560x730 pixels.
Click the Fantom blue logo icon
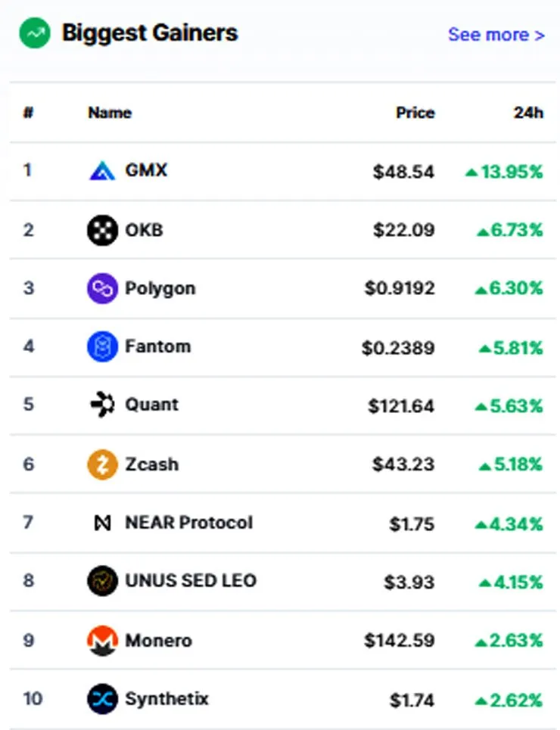(x=102, y=346)
